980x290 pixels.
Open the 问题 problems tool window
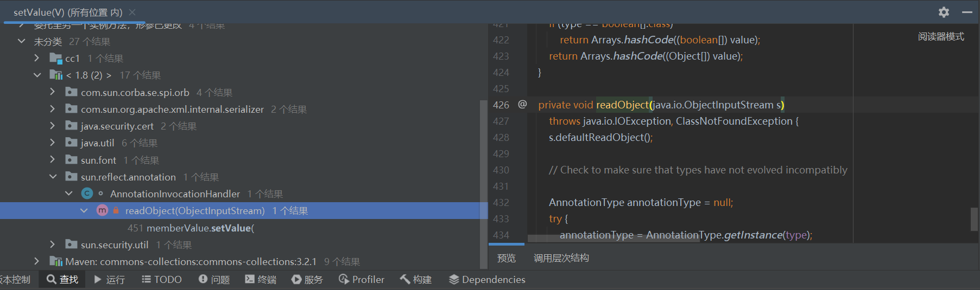pos(214,279)
